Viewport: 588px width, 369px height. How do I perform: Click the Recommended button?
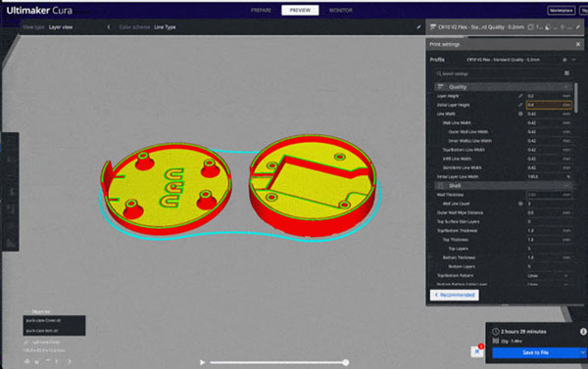(454, 295)
